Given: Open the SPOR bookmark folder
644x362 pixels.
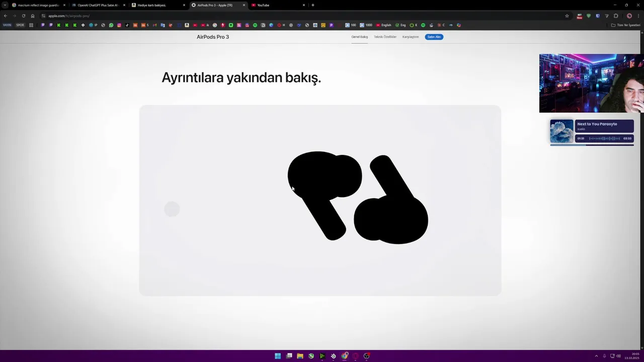Looking at the screenshot, I should pyautogui.click(x=20, y=25).
